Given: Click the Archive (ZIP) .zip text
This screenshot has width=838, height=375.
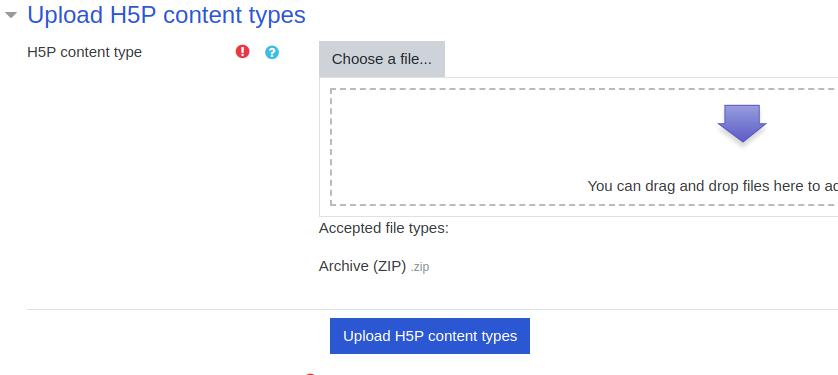Looking at the screenshot, I should click(374, 266).
